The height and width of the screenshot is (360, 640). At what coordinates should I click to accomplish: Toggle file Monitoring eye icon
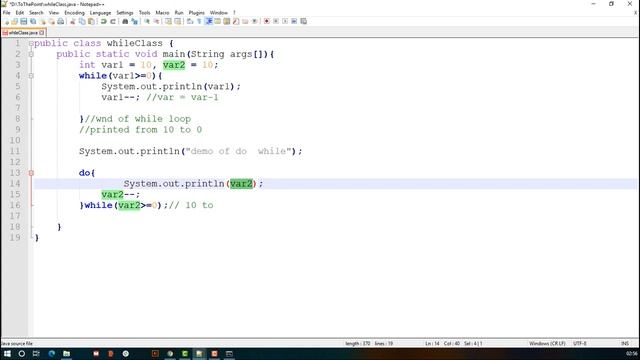(255, 21)
